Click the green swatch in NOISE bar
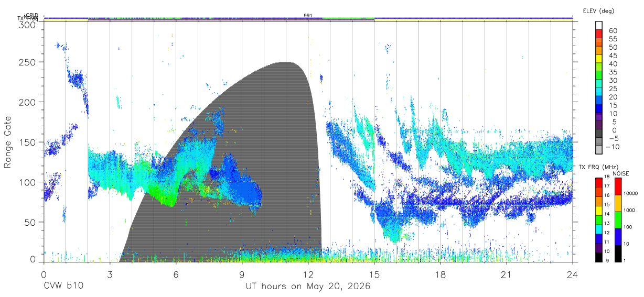 (618, 219)
